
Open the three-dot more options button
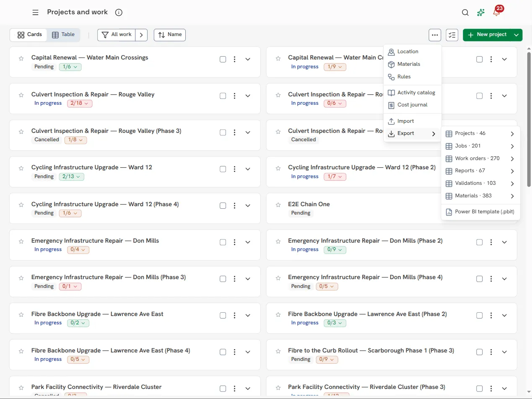pyautogui.click(x=435, y=35)
